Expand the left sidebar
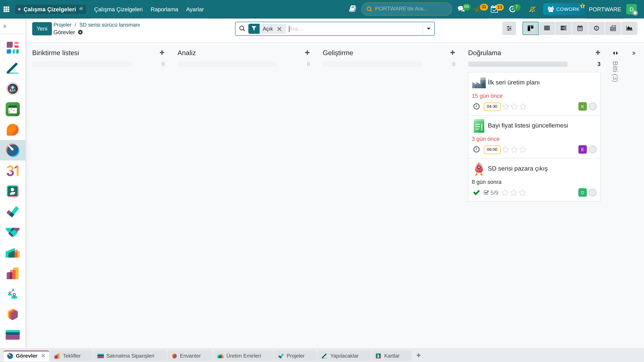The image size is (644, 362). click(5, 26)
